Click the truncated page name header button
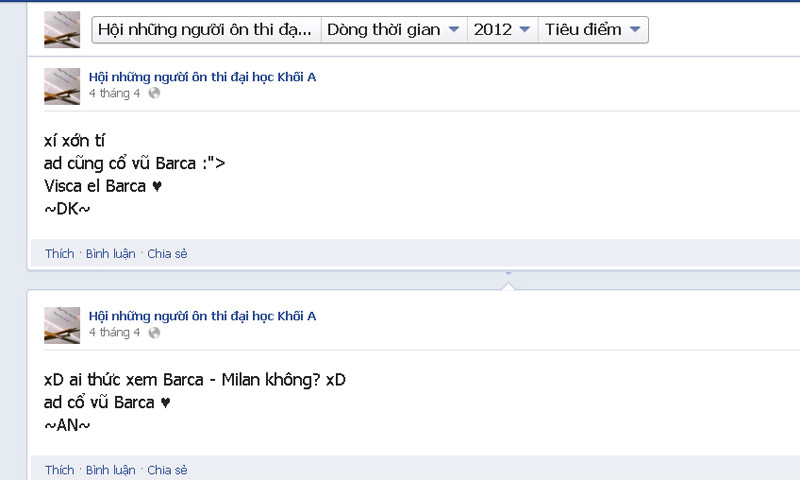This screenshot has width=800, height=480. [205, 30]
